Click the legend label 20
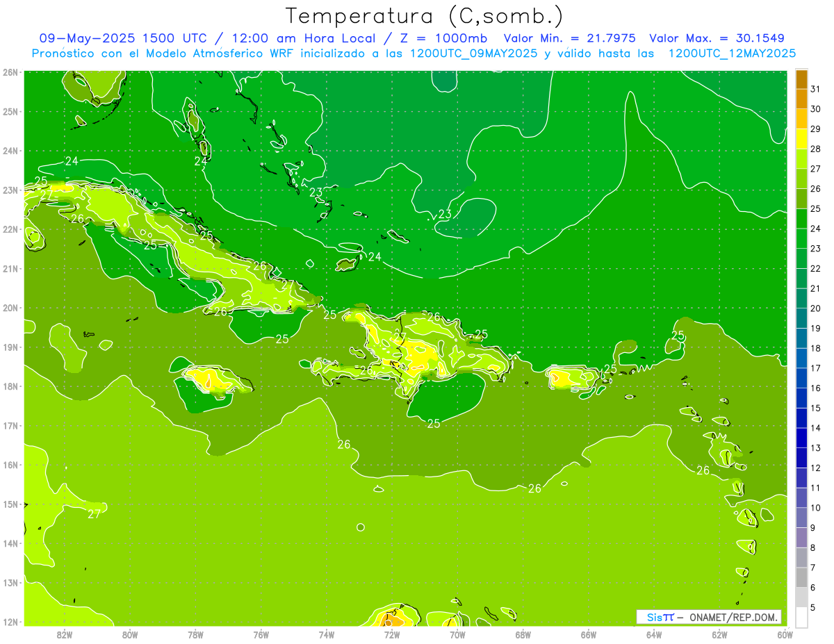 point(816,308)
